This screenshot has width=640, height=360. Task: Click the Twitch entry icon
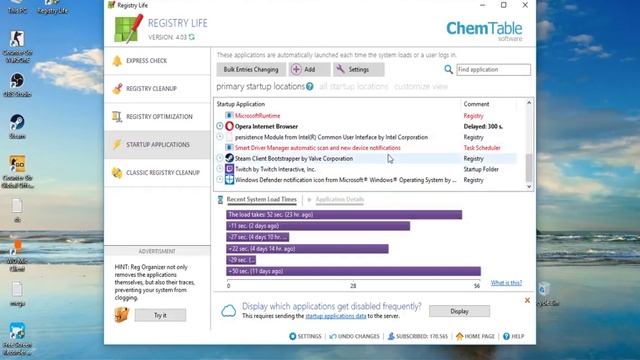[x=229, y=169]
